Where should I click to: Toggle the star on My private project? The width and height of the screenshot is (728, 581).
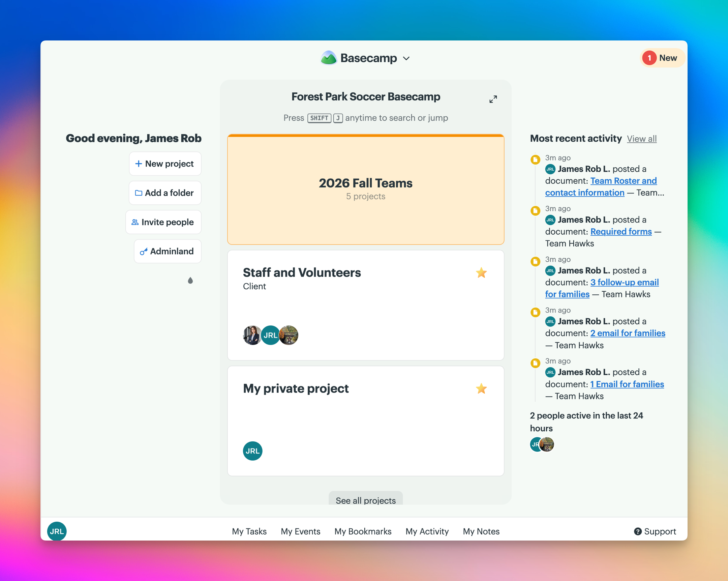tap(481, 388)
